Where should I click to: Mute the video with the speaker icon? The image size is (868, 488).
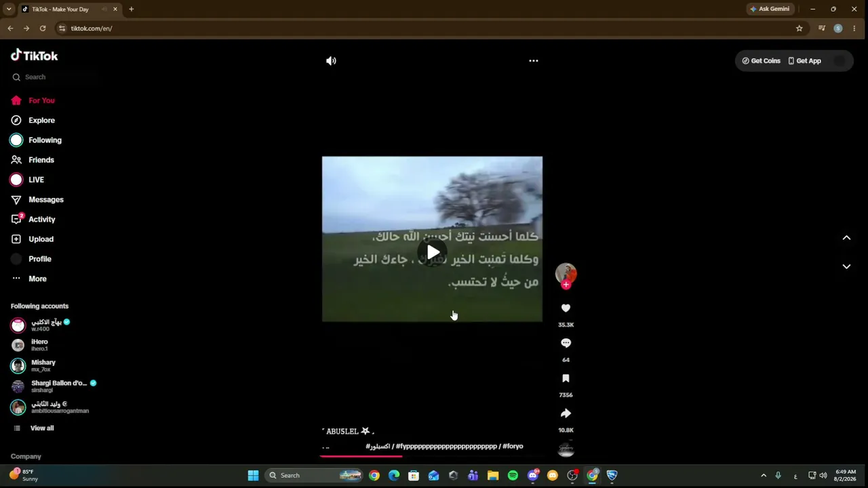click(x=331, y=61)
